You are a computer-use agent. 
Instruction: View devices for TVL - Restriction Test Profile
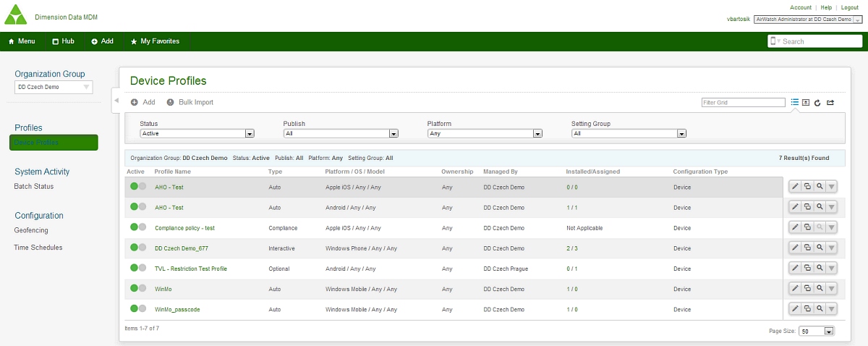pos(820,268)
